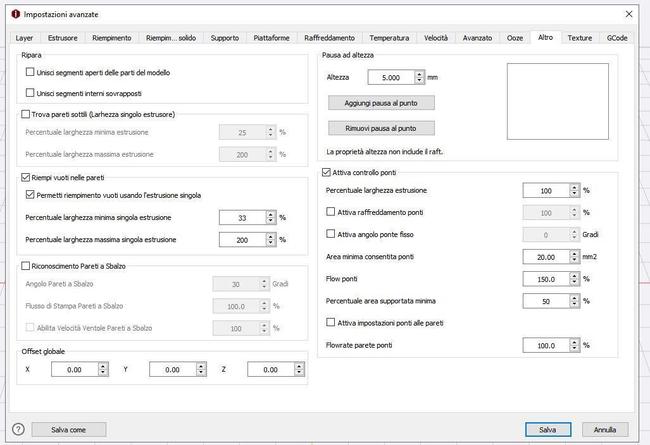
Task: Click the Area minima consentita ponti field
Action: tap(544, 256)
